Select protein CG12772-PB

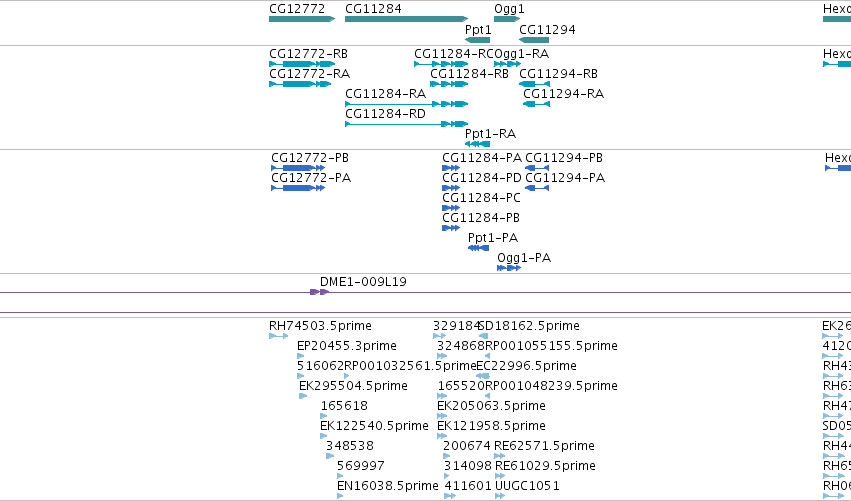point(298,168)
